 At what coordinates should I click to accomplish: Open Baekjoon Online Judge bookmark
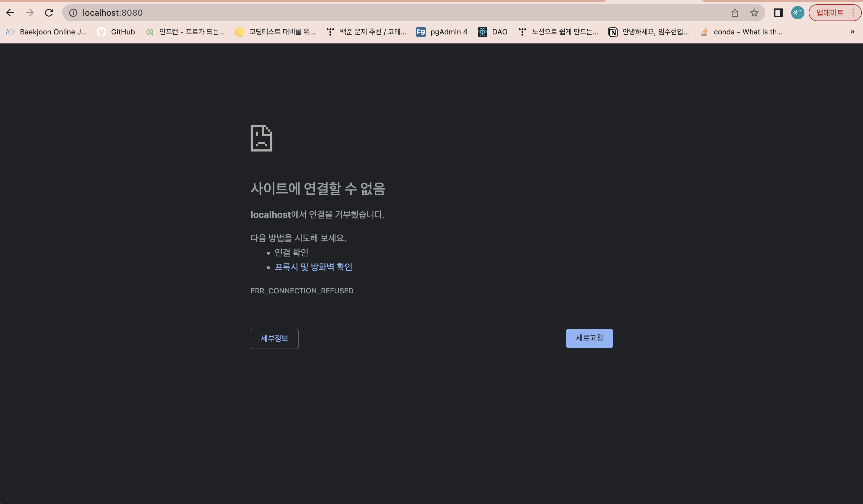[47, 32]
